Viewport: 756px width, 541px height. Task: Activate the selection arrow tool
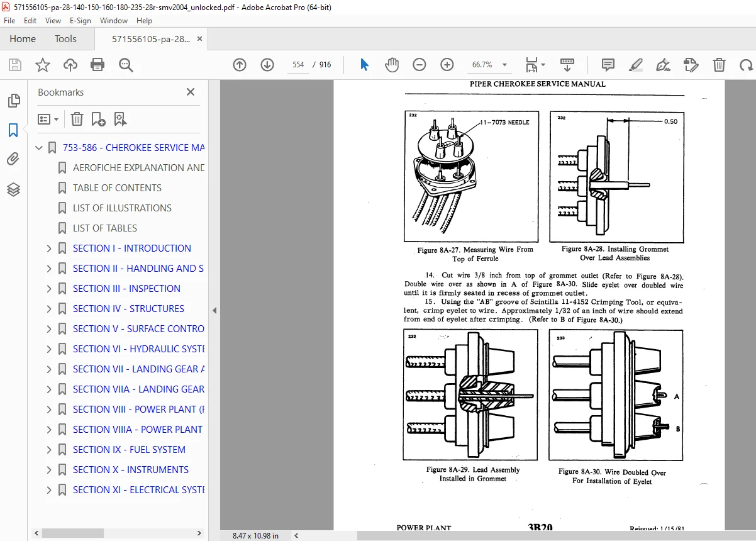(x=364, y=65)
